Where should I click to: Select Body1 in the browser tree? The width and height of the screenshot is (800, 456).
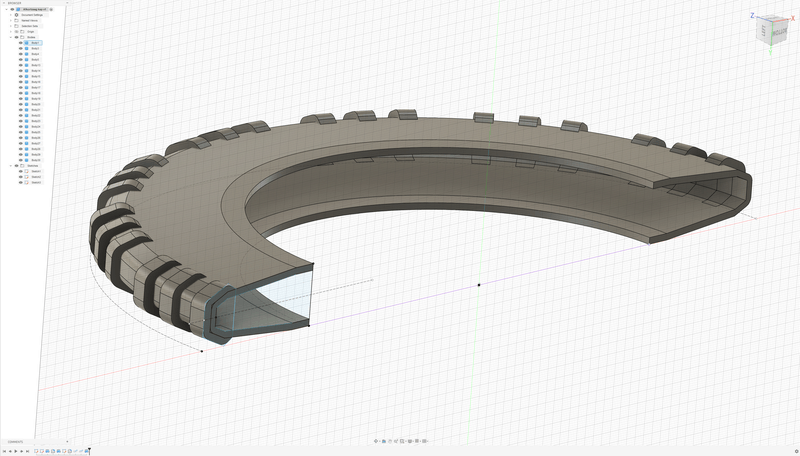[35, 43]
